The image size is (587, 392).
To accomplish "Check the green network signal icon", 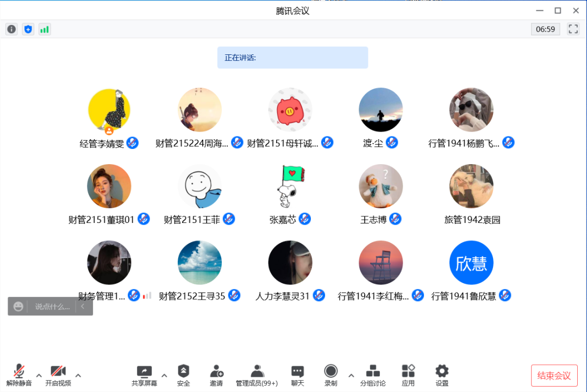I will [45, 29].
